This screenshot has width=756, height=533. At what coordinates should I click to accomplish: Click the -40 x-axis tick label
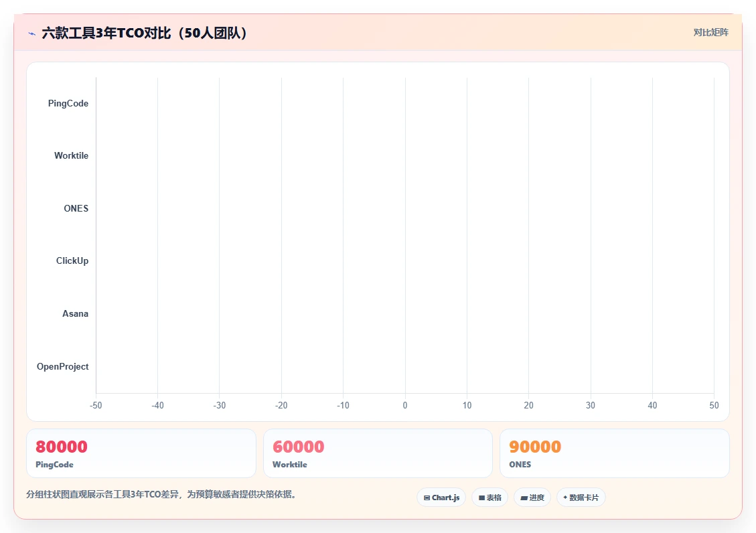coord(157,405)
